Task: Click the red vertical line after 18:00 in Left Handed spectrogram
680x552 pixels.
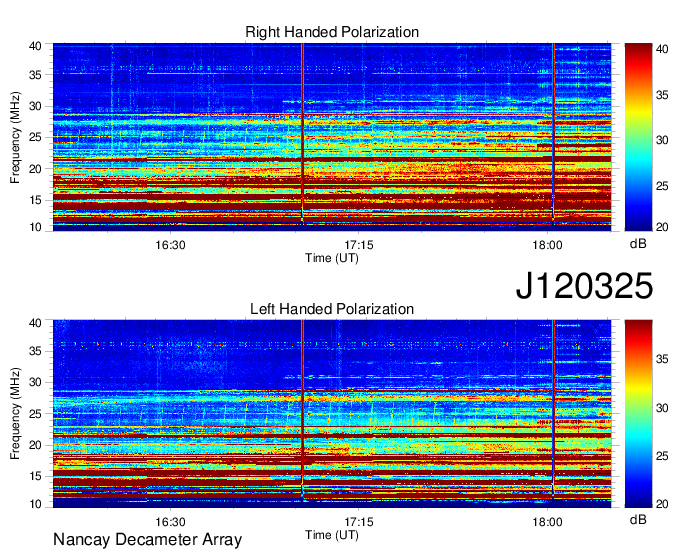Action: coord(553,409)
